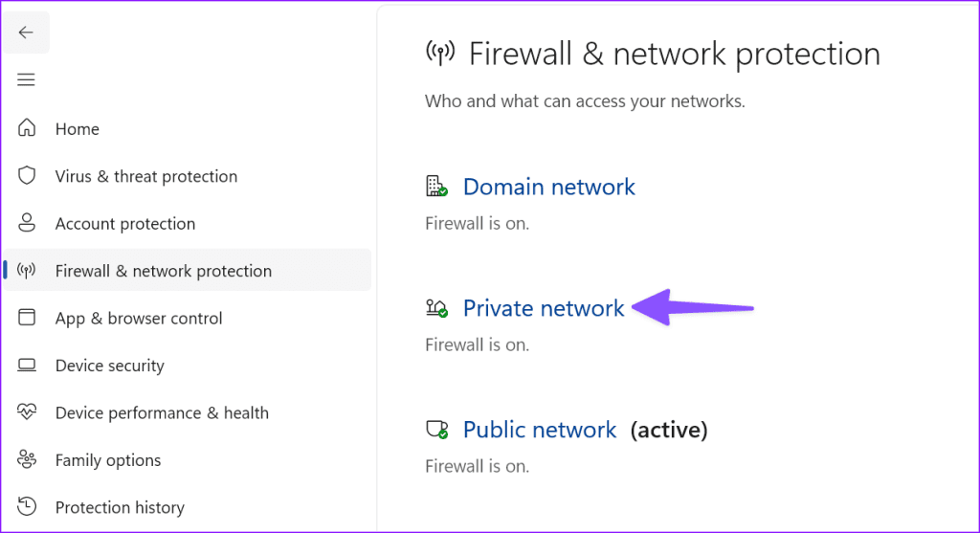Go to Virus & threat protection
Screen dimensions: 980x533
(x=146, y=176)
